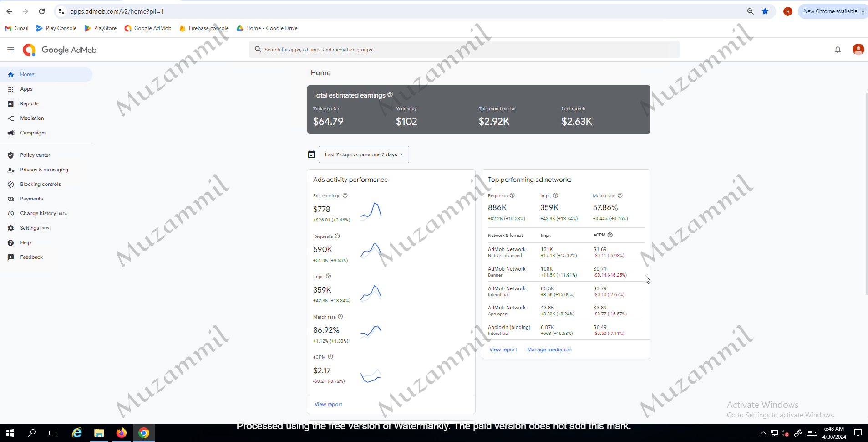Open the account profile avatar
This screenshot has width=868, height=442.
(858, 50)
